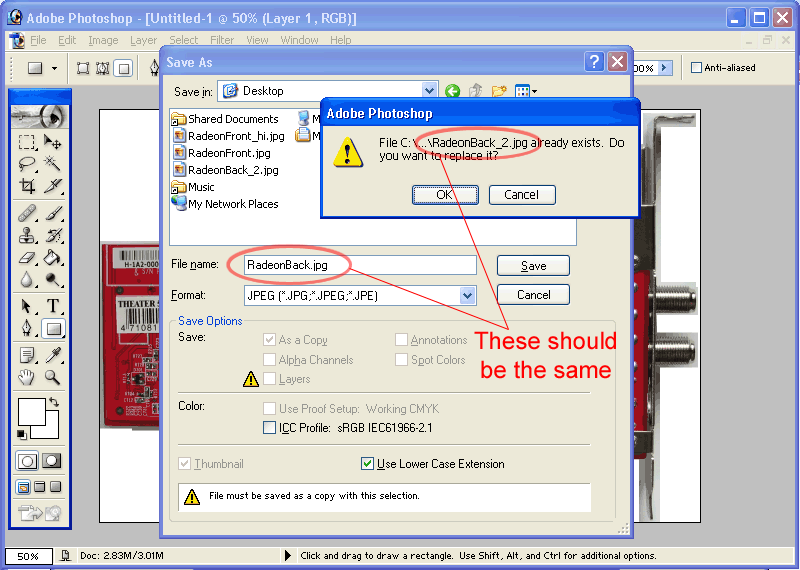This screenshot has width=800, height=570.
Task: Toggle the Anti-aliased checkbox
Action: (x=696, y=67)
